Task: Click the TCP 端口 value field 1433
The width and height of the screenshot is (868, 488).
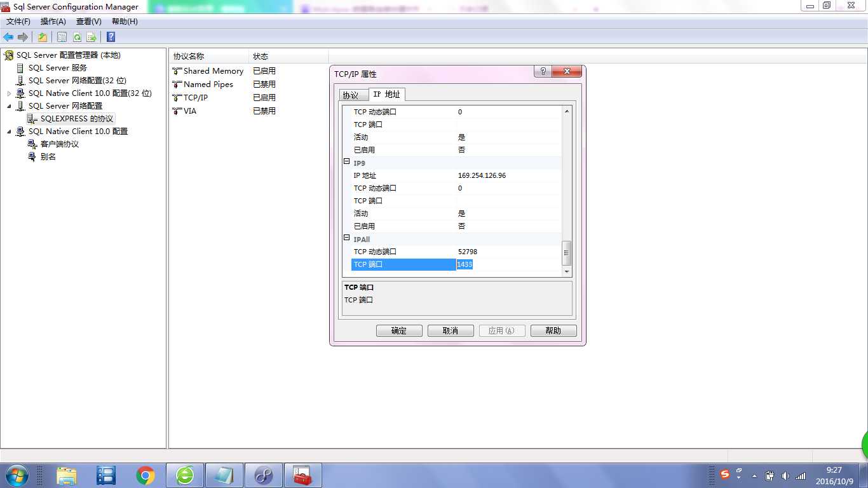Action: coord(508,264)
